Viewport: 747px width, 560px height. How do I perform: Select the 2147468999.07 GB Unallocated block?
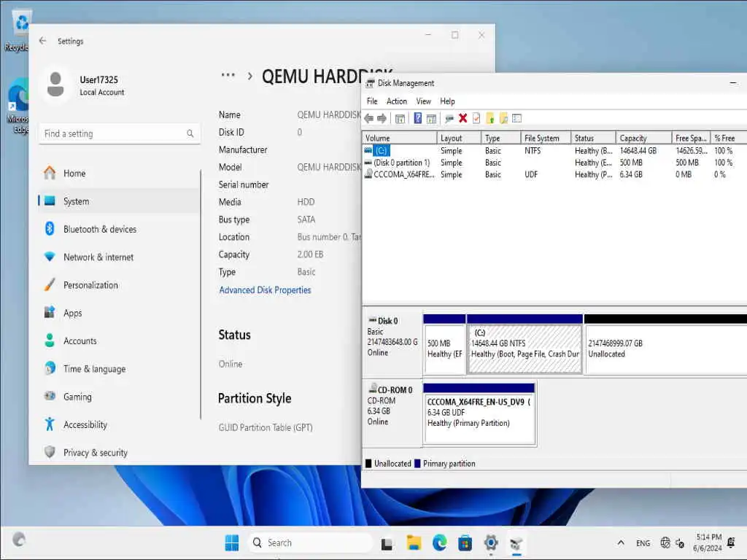tap(665, 344)
